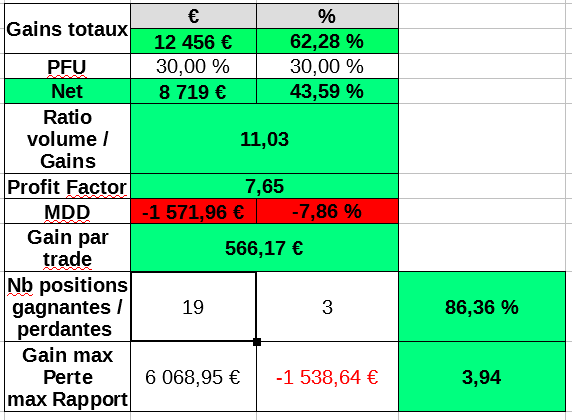
Task: Click the PFU label cell
Action: point(67,66)
